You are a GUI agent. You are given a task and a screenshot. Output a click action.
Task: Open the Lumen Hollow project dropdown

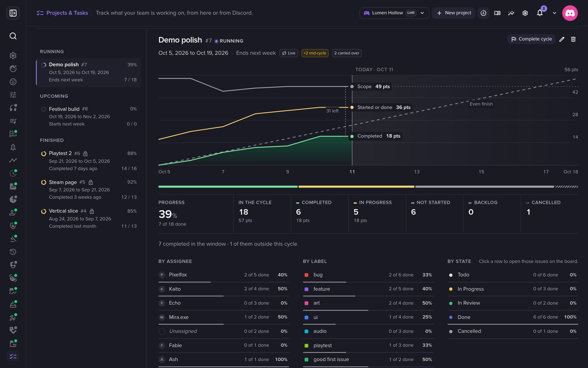click(x=394, y=13)
